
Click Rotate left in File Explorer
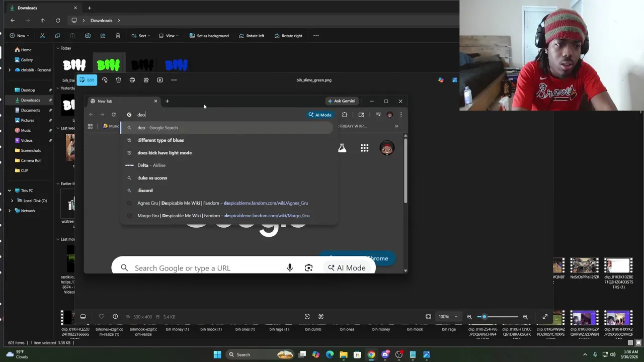[x=251, y=36]
